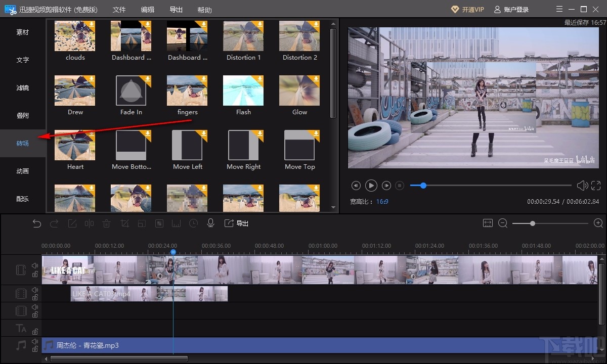Click the 开通VIP button

point(467,10)
